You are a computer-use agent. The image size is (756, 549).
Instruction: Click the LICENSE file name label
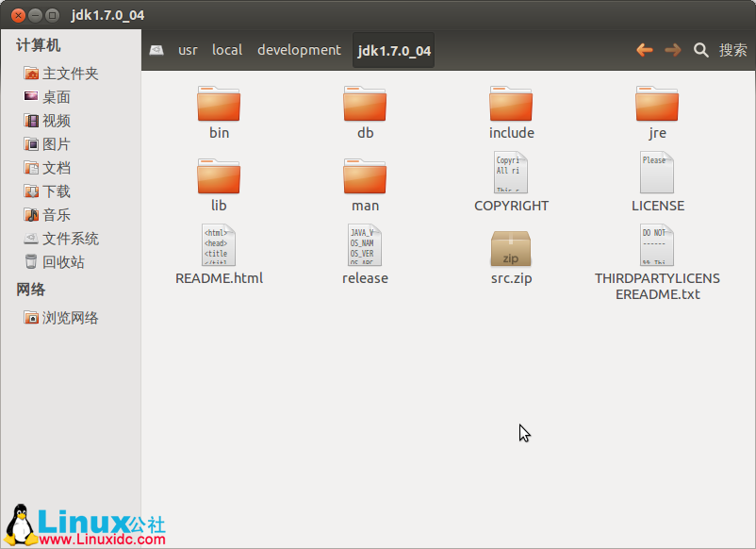pos(658,206)
